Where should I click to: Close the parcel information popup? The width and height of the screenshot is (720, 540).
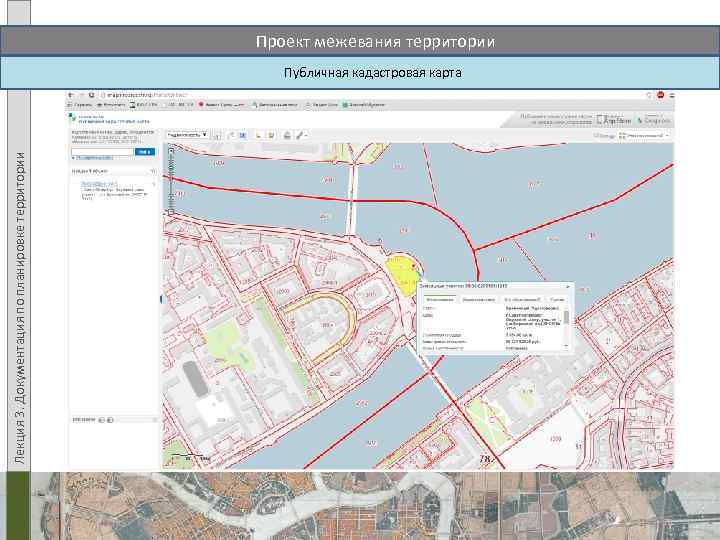(568, 287)
